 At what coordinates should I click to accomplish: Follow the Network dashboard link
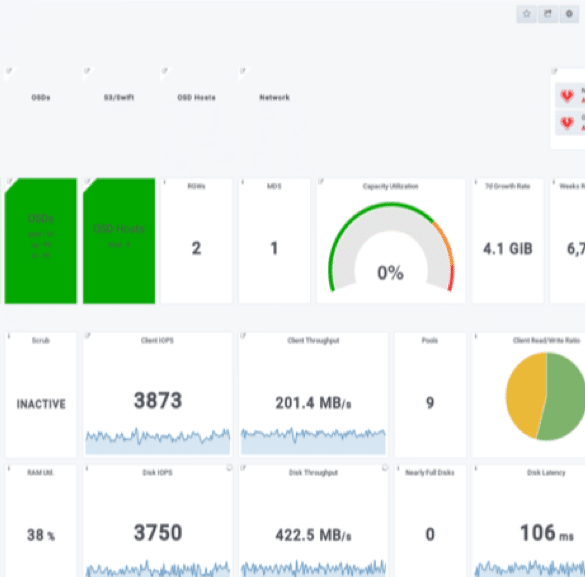[x=274, y=97]
